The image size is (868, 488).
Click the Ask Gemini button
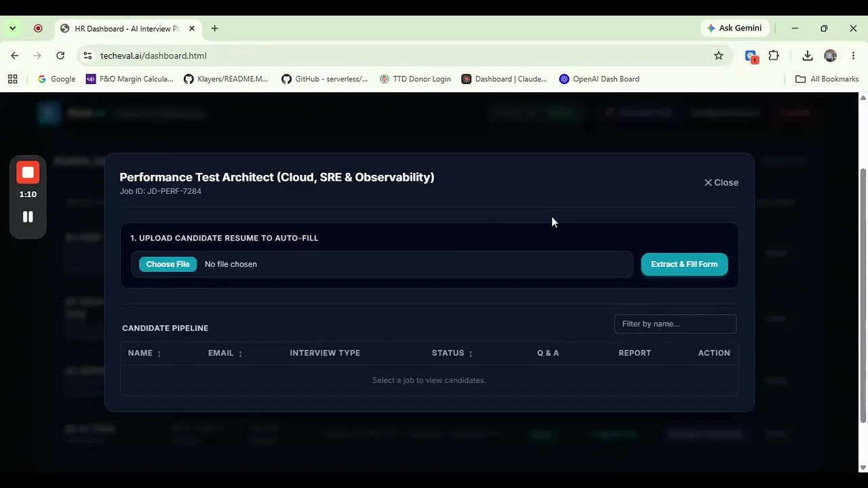pyautogui.click(x=734, y=28)
